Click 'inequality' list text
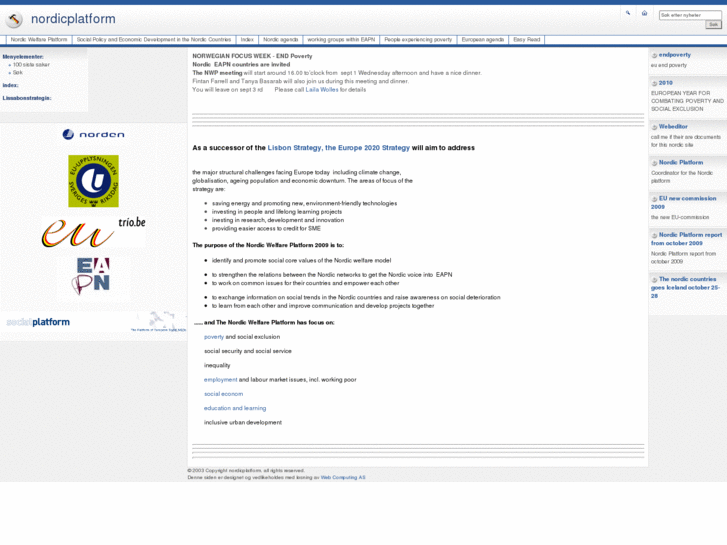 pos(217,366)
